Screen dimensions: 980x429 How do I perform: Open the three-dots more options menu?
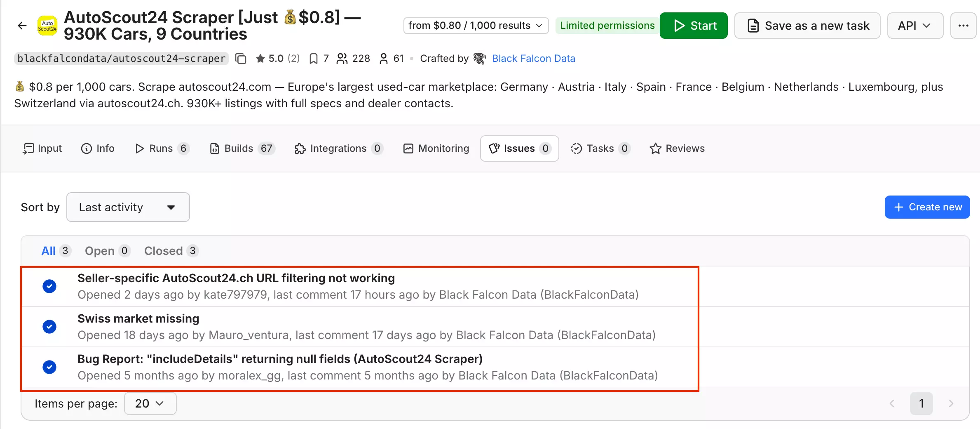(x=963, y=26)
